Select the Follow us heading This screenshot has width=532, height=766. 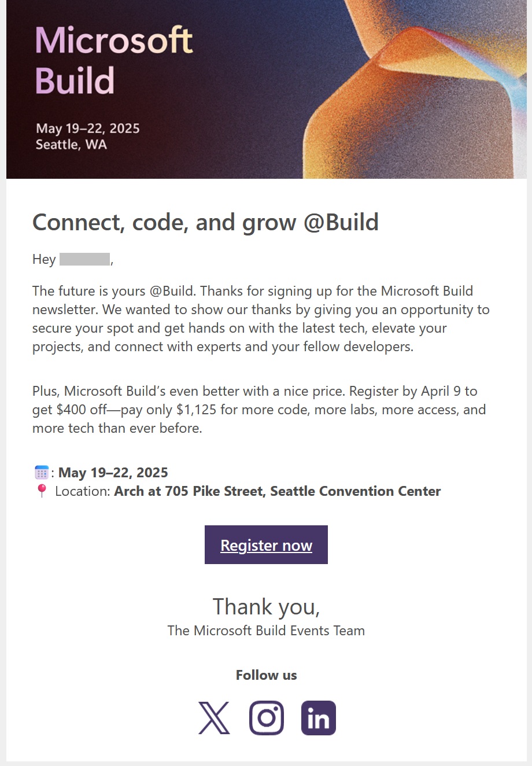[266, 675]
